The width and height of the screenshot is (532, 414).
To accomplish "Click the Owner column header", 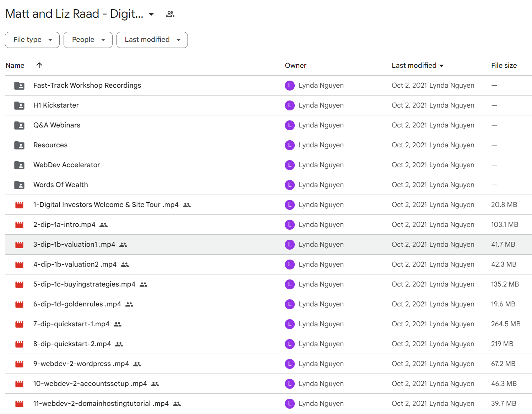I will (x=295, y=65).
